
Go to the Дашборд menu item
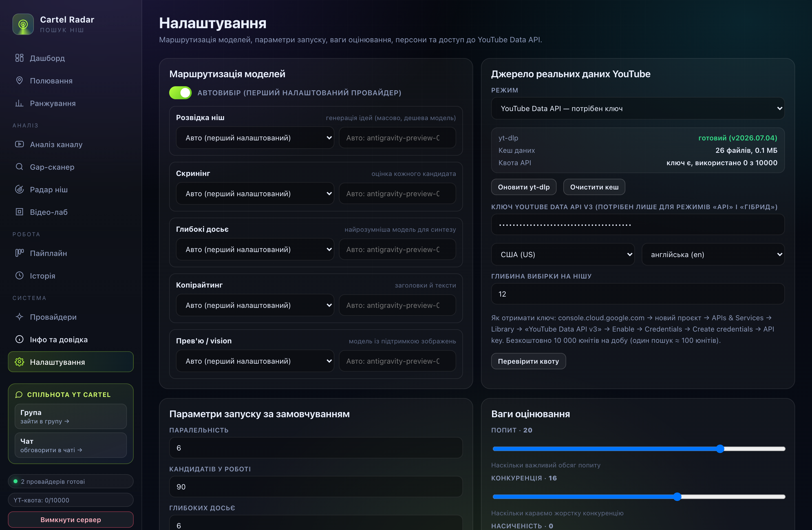coord(70,58)
